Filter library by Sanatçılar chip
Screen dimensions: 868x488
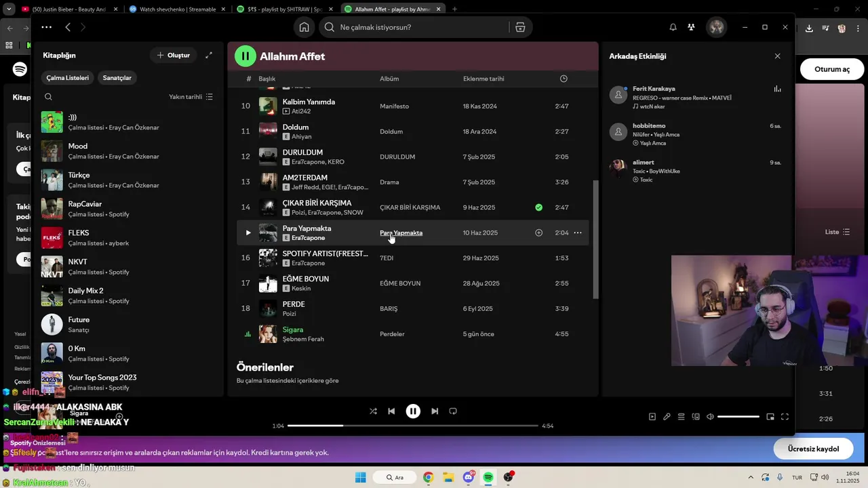117,78
